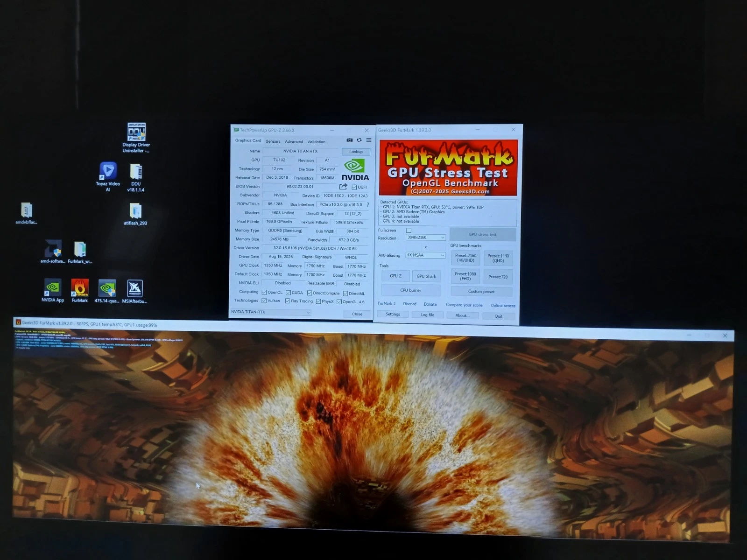Click the GPU-Z screenshot camera icon
The image size is (747, 560).
(349, 140)
